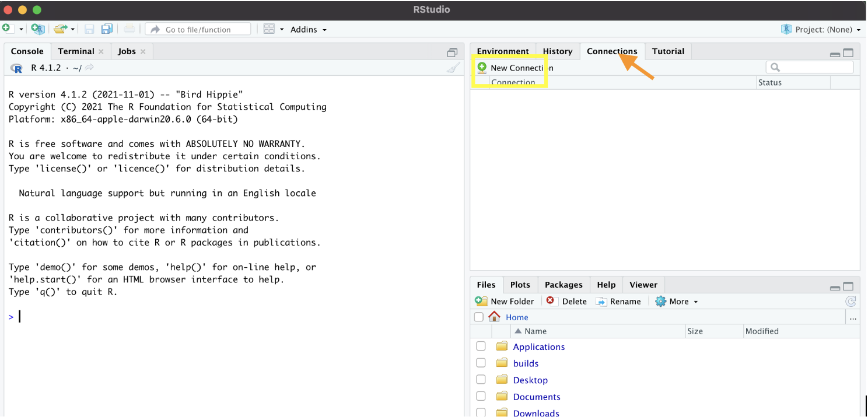Click the workspace panes grid icon
868x420 pixels.
(x=269, y=29)
